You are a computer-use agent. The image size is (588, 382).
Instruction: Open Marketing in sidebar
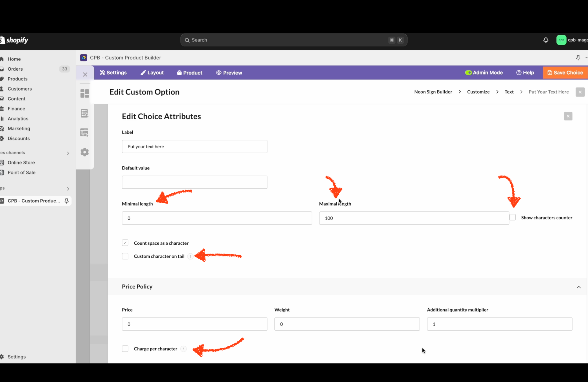coord(19,129)
